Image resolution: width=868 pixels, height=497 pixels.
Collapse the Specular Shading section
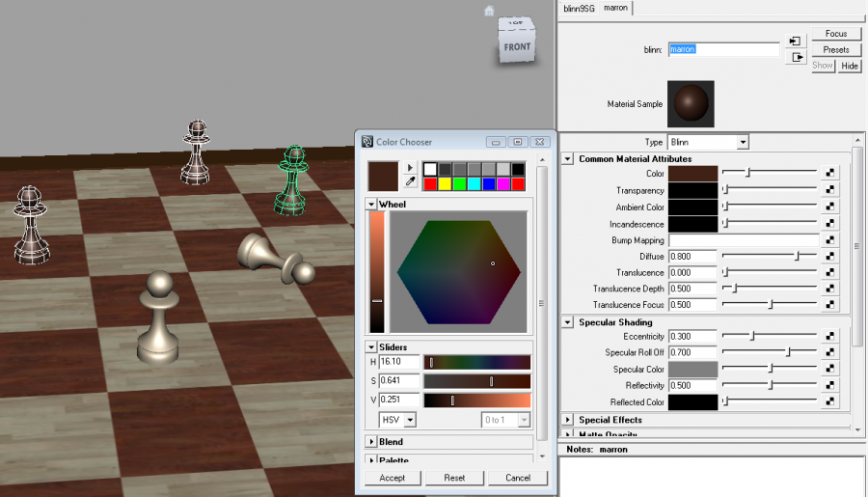pos(567,322)
